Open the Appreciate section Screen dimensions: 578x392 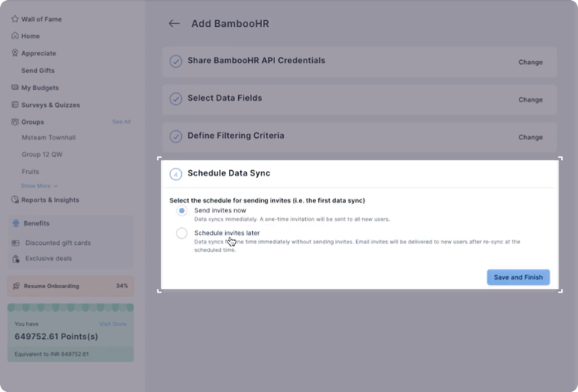click(39, 53)
